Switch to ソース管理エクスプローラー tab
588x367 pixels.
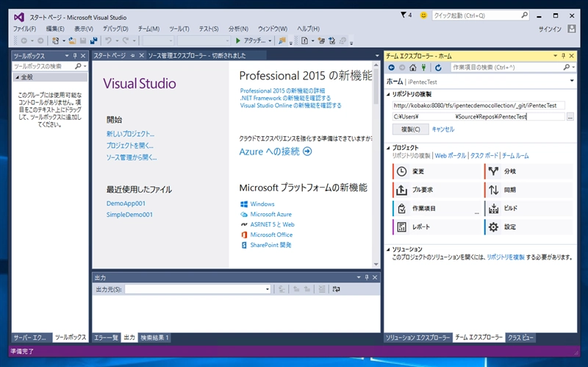pos(197,56)
